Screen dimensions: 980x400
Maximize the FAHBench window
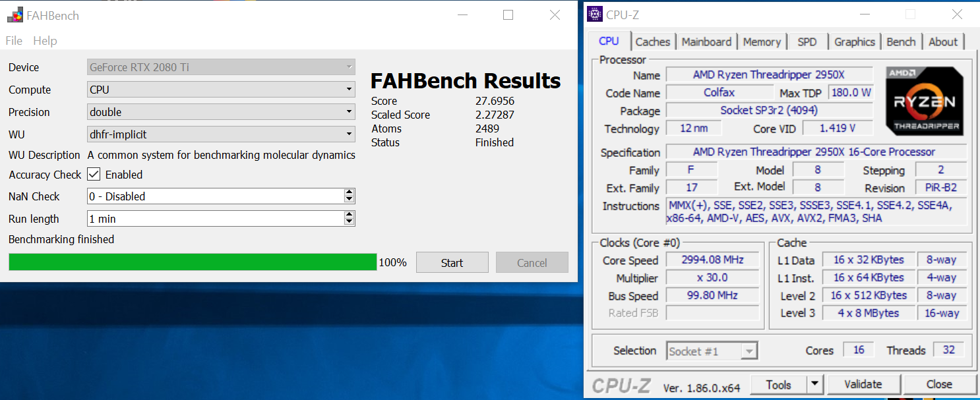click(508, 14)
